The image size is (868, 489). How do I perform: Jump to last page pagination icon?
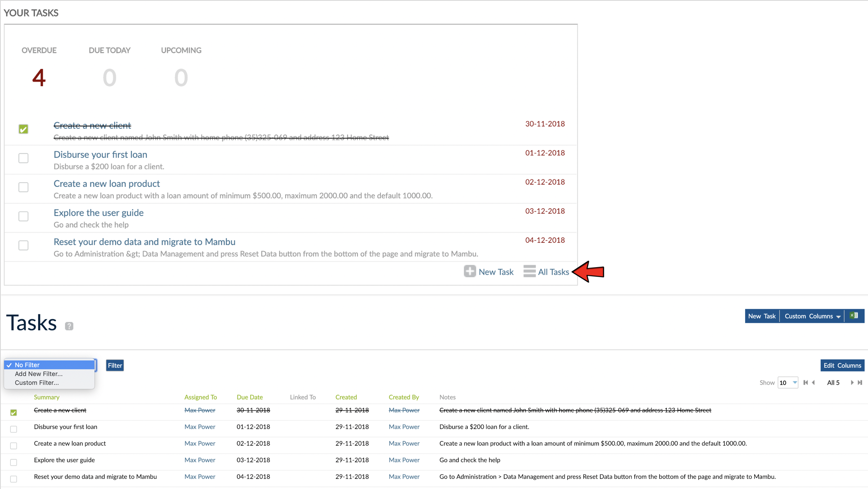coord(860,383)
